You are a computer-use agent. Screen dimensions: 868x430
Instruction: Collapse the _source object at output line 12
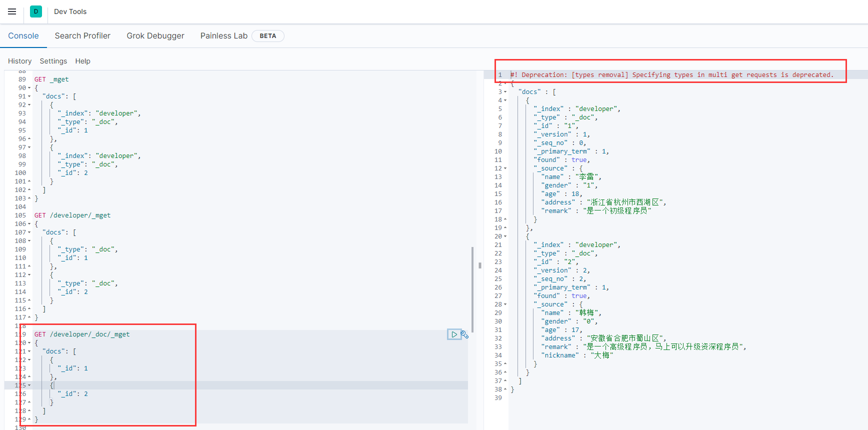point(505,168)
